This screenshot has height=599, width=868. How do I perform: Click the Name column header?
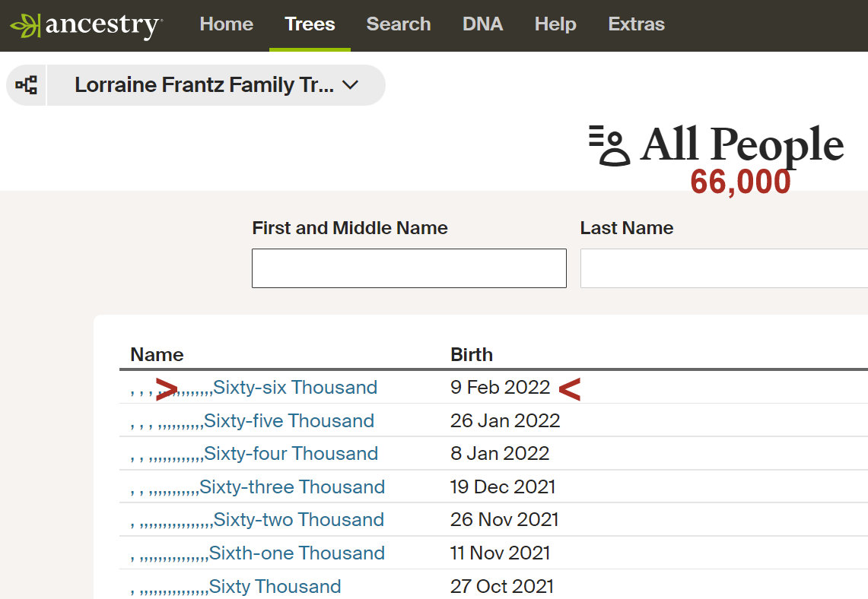pyautogui.click(x=157, y=355)
